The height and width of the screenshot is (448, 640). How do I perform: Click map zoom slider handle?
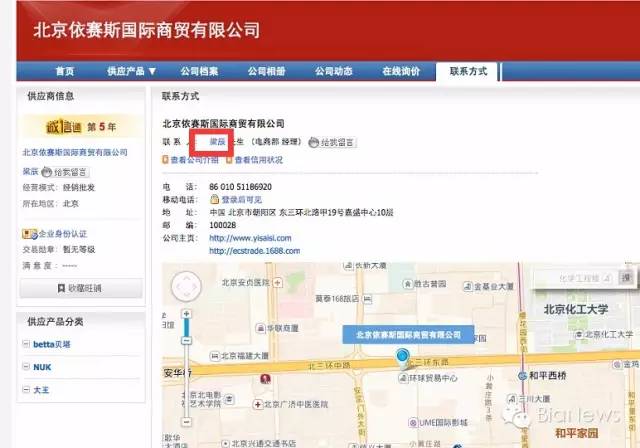tap(186, 340)
